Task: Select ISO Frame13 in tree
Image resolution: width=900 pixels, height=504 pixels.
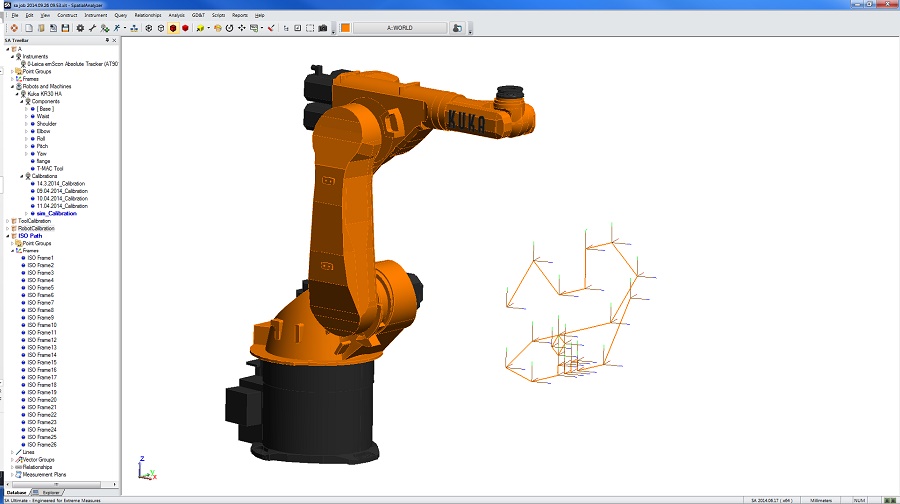Action: 42,348
